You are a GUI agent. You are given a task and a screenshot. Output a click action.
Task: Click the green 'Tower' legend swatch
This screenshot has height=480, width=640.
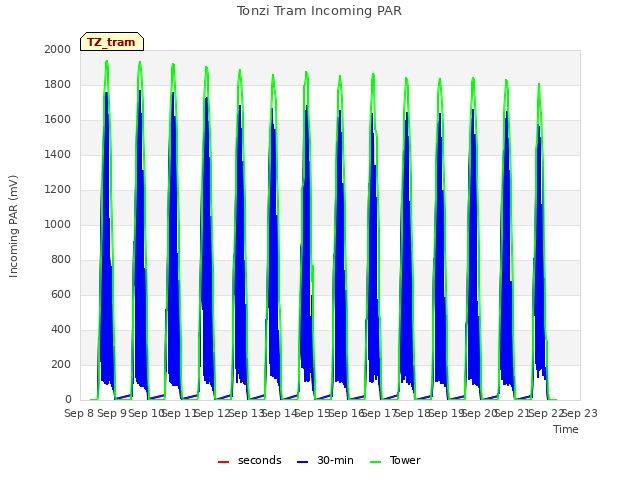click(375, 462)
